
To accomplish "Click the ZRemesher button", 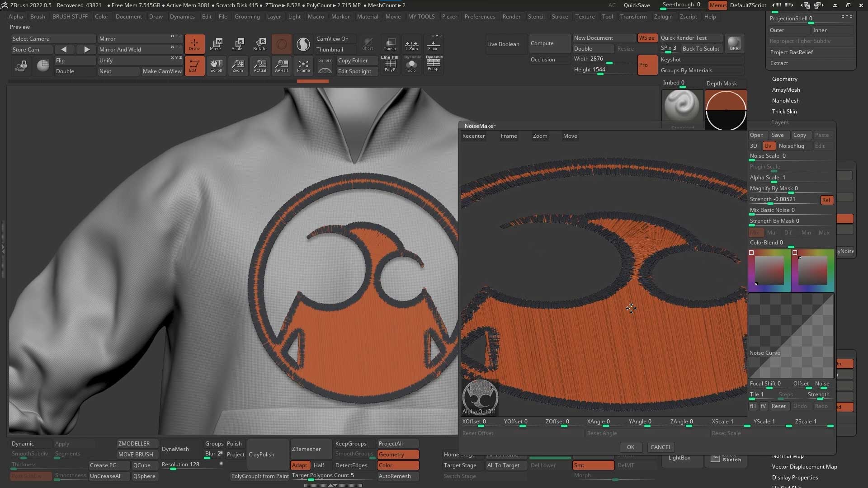I will [311, 449].
